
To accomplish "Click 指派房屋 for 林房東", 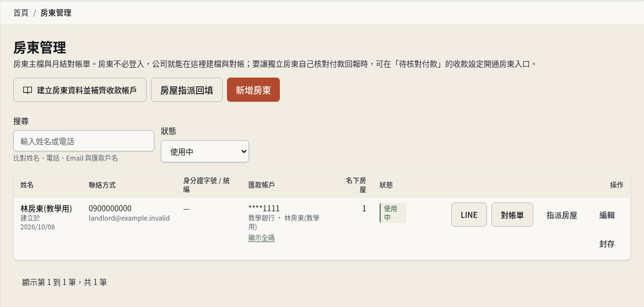I will [x=562, y=215].
